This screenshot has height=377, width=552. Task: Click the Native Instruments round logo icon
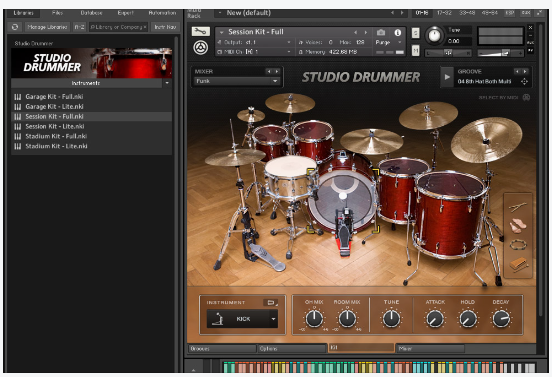(200, 48)
